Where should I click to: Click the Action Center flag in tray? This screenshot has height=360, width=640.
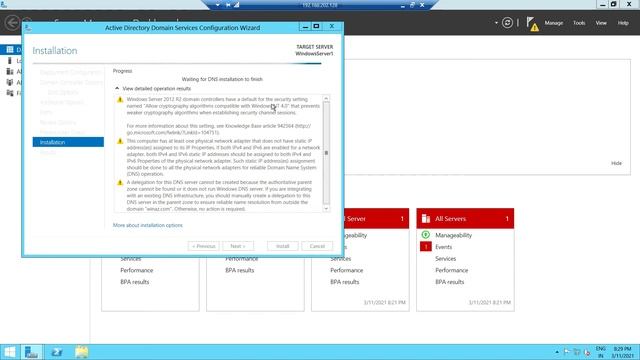tap(567, 352)
